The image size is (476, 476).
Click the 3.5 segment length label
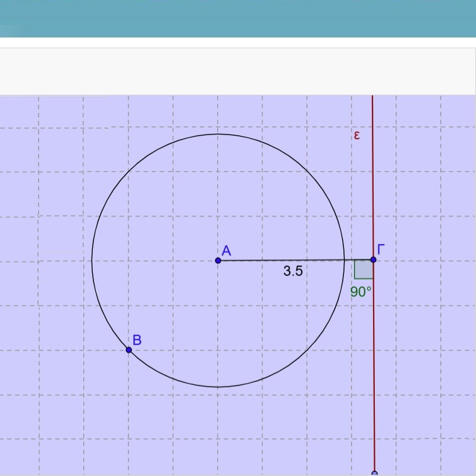click(293, 271)
